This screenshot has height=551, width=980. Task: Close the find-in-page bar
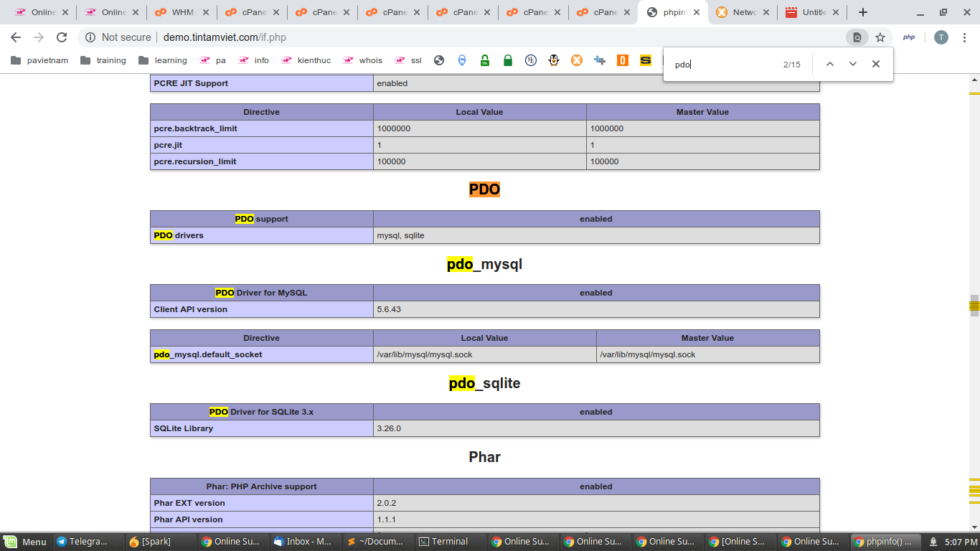point(876,64)
